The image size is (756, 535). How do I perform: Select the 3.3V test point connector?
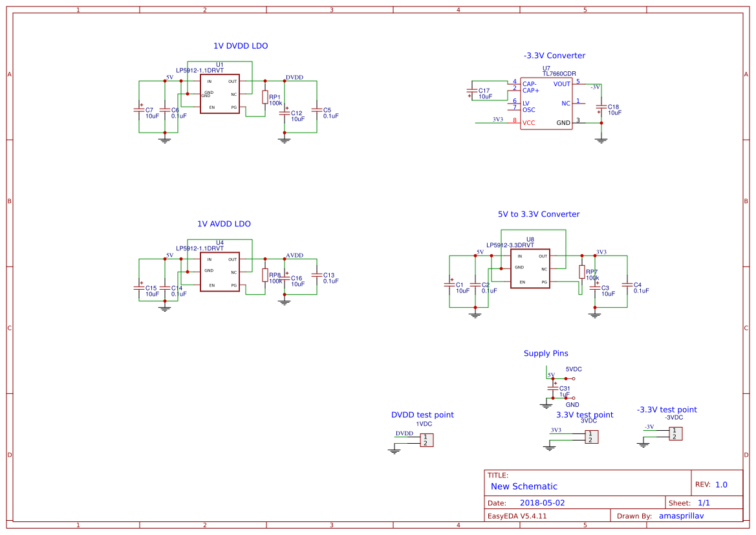point(592,437)
